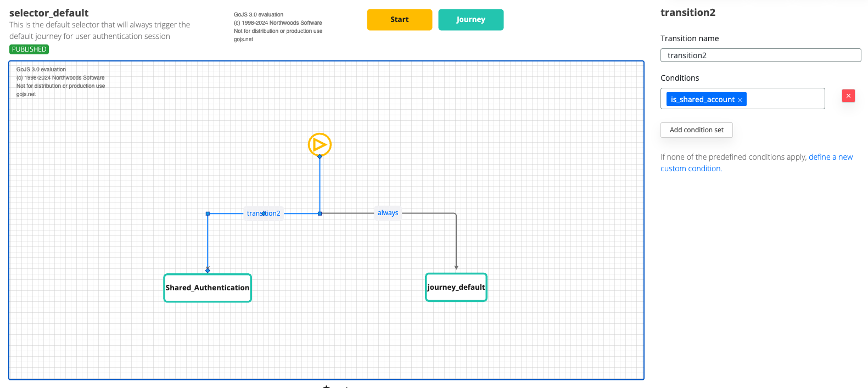Click blue square handle at transition2 corner bend
Screen dimensions: 868x388
(208, 213)
